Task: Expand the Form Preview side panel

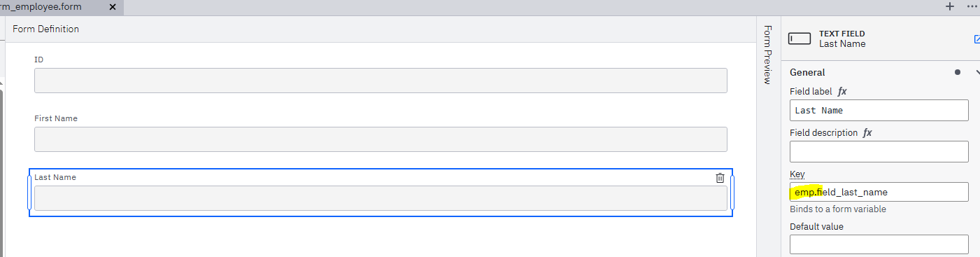Action: pos(767,55)
